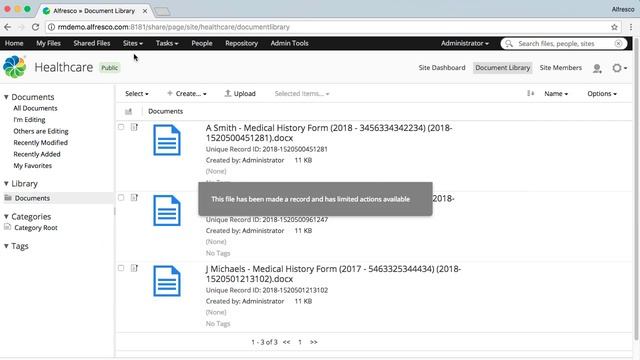Click the Documents folder icon under Library
This screenshot has height=360, width=640.
[x=8, y=198]
